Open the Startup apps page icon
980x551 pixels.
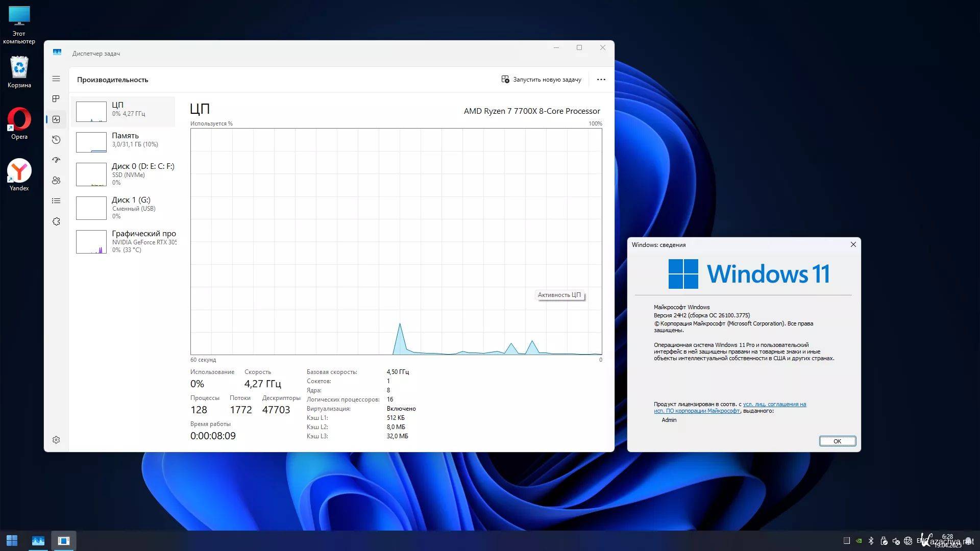click(56, 160)
